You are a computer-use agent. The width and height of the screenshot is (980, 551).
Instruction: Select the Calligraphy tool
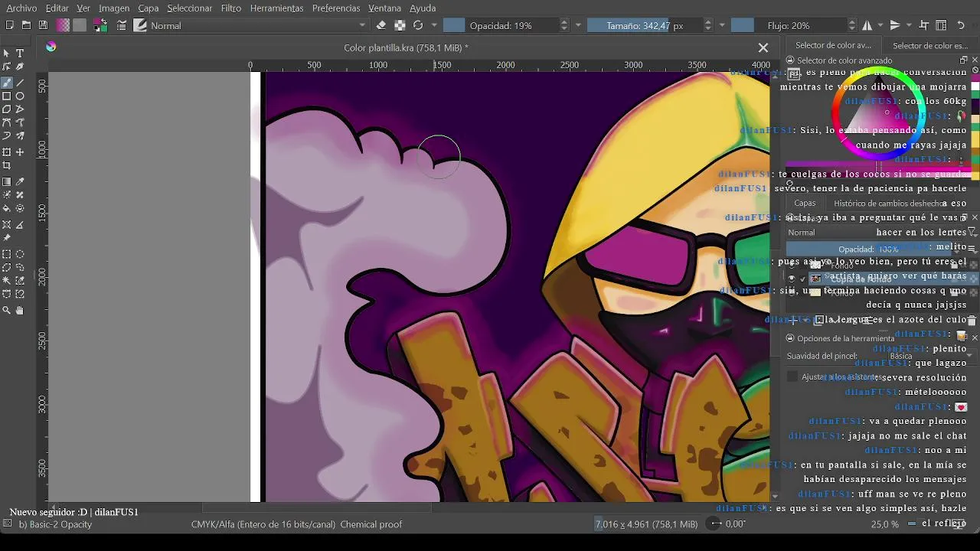pyautogui.click(x=20, y=67)
